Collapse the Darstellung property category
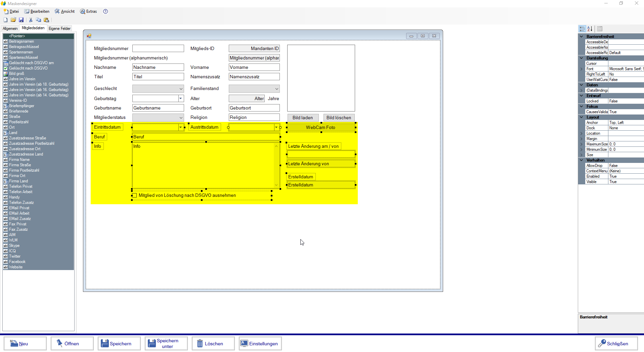 582,58
